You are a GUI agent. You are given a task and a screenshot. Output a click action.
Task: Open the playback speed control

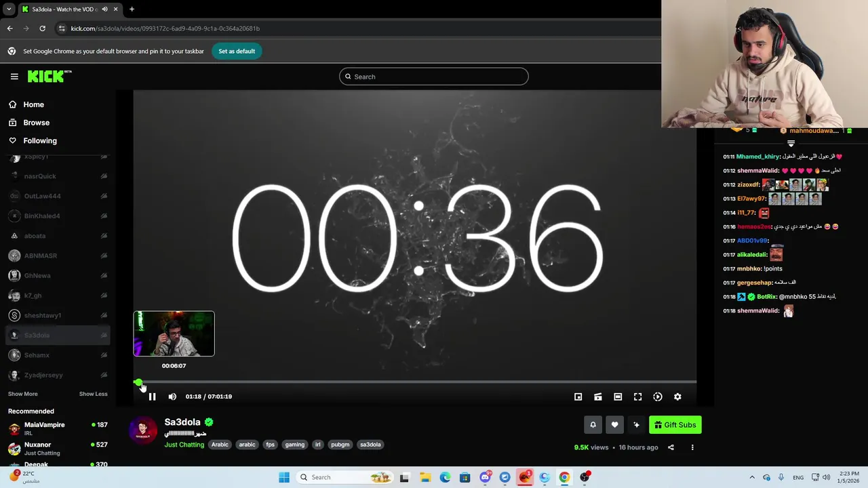(x=658, y=396)
